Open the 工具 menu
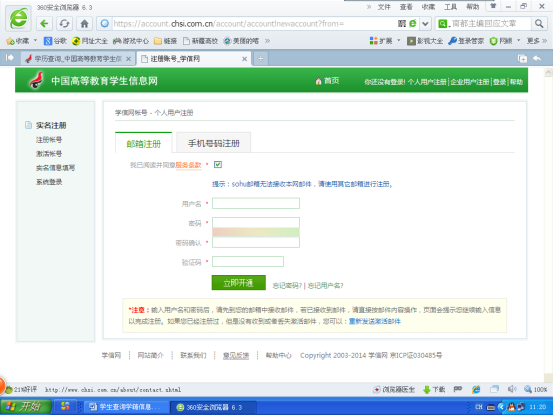 pos(450,7)
